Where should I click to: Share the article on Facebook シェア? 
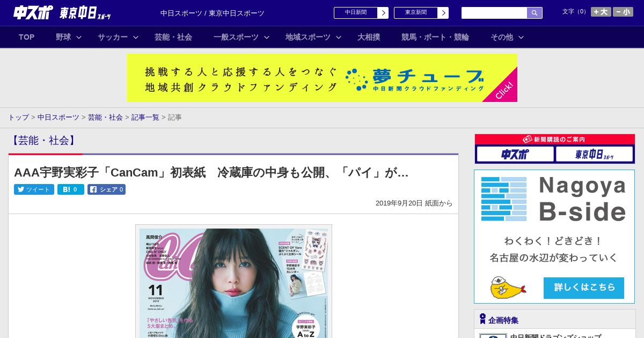click(106, 189)
